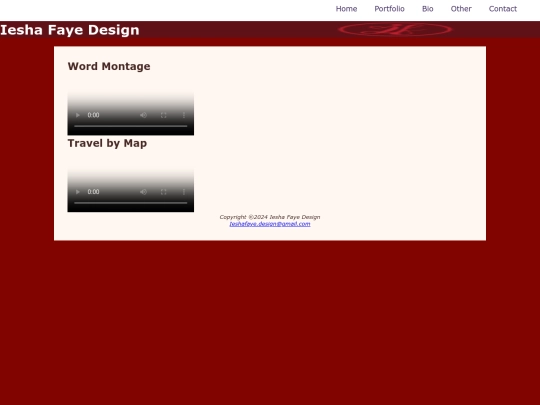The height and width of the screenshot is (405, 540).
Task: Play the Travel by Map video
Action: click(x=78, y=192)
